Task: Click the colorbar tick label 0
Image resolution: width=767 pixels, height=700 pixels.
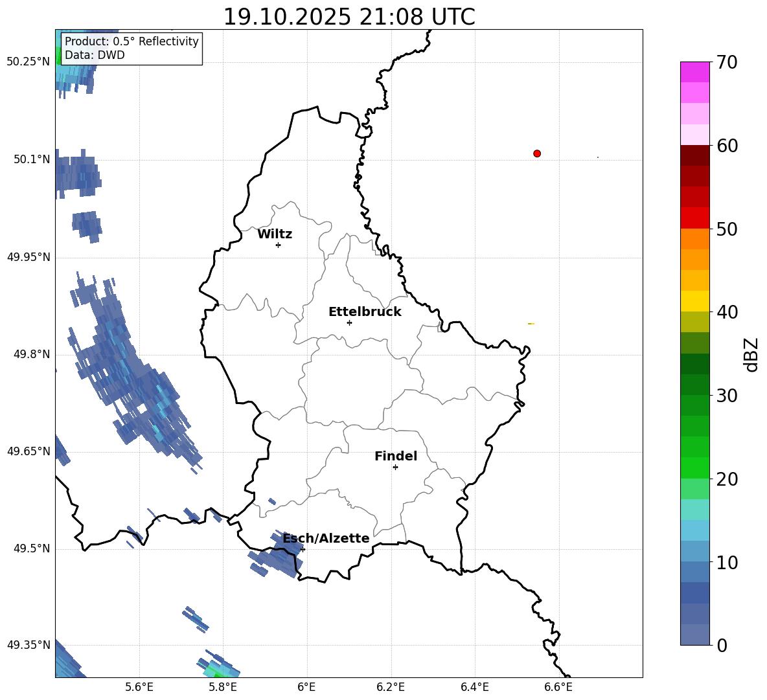Action: click(722, 645)
